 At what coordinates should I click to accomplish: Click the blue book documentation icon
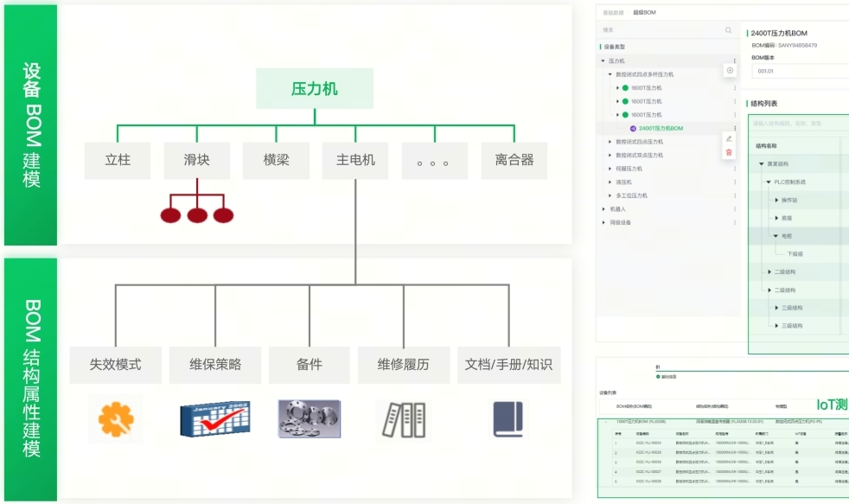[x=507, y=419]
